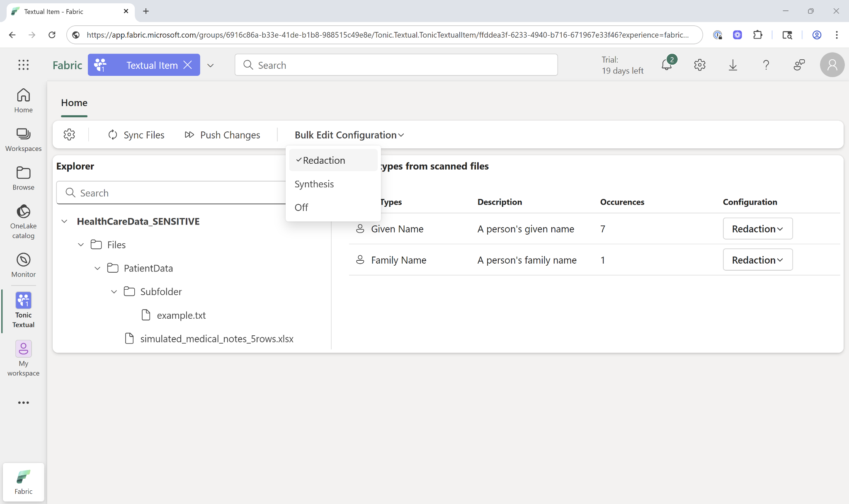Select the example.txt file

[181, 315]
